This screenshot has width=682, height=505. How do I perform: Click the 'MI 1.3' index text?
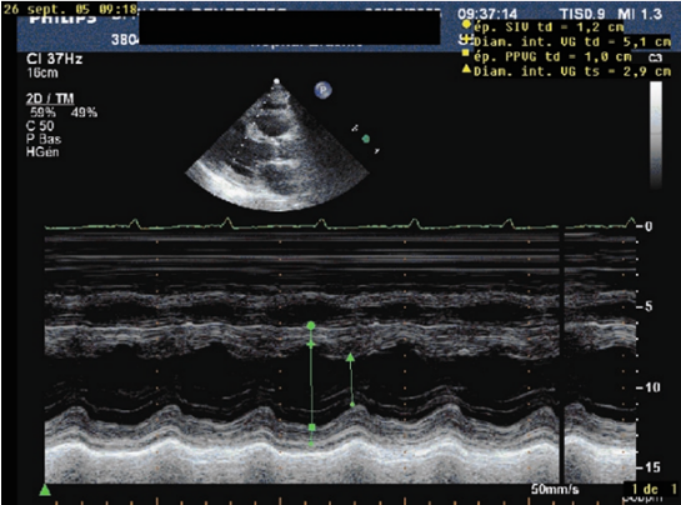coord(640,14)
